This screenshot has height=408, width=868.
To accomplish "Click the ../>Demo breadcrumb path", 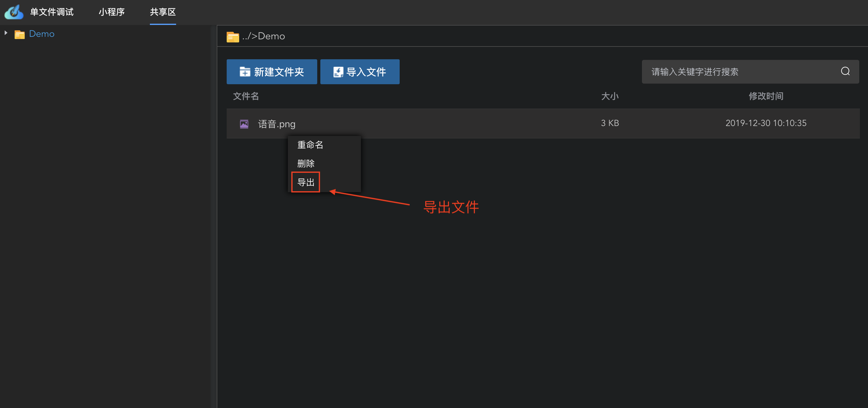I will pos(264,36).
